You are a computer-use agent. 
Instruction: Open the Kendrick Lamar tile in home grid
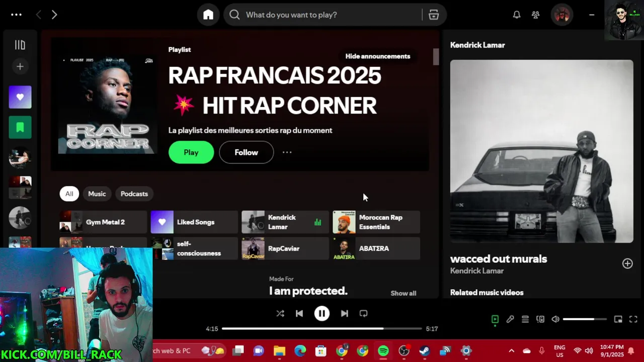pyautogui.click(x=285, y=222)
